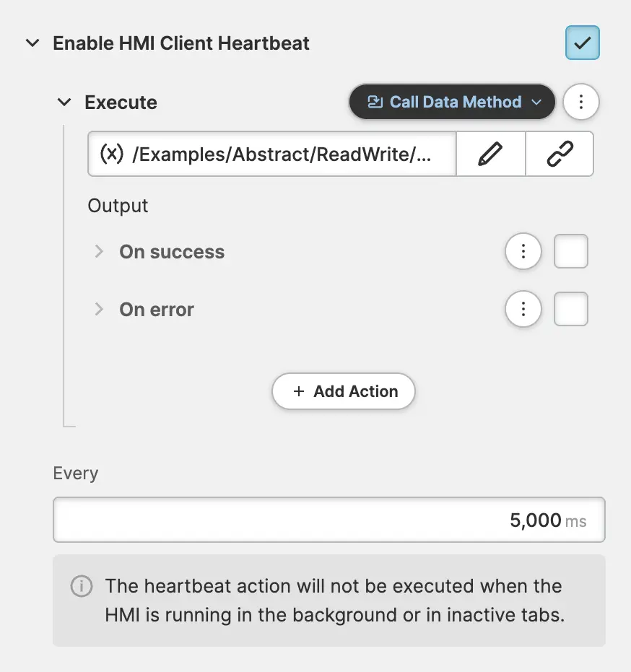Enable the On success checkbox
The image size is (631, 672).
point(570,252)
